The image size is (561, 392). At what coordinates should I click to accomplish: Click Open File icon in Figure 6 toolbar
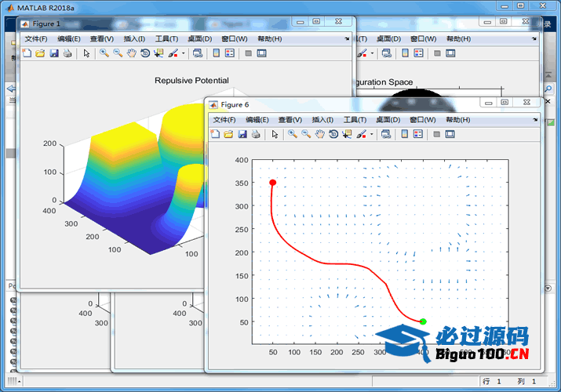228,134
